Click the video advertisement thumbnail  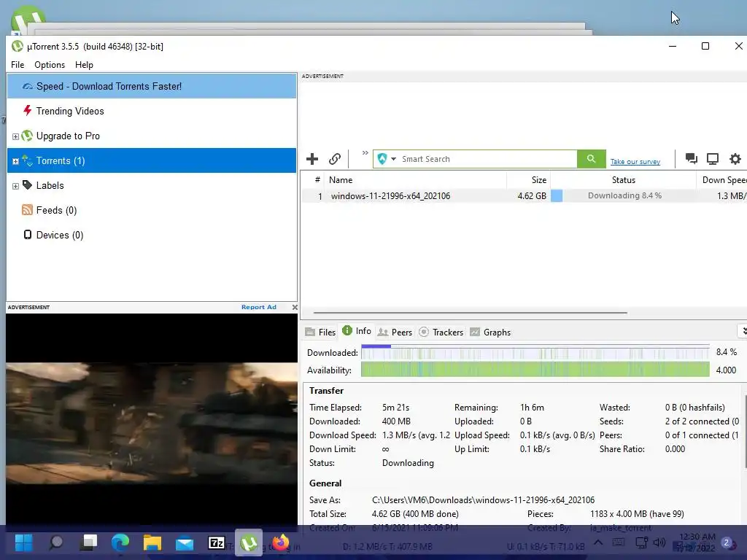(152, 422)
